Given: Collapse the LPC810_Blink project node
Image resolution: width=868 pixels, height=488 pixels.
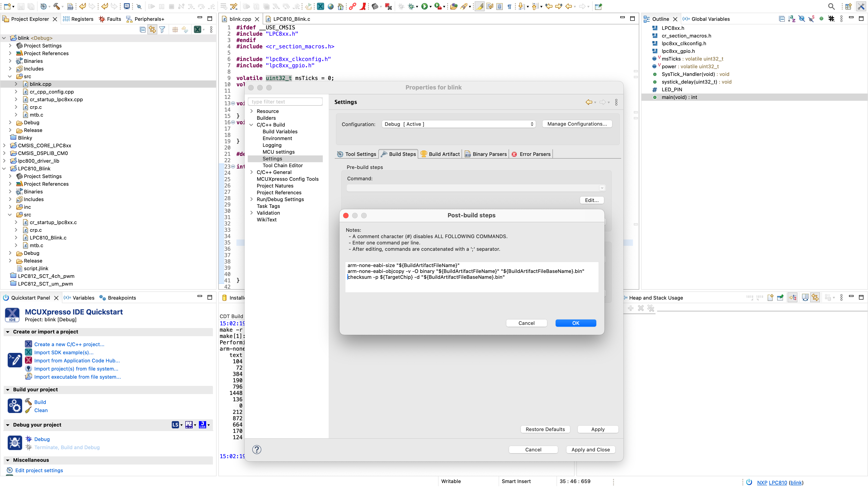Looking at the screenshot, I should tap(4, 168).
